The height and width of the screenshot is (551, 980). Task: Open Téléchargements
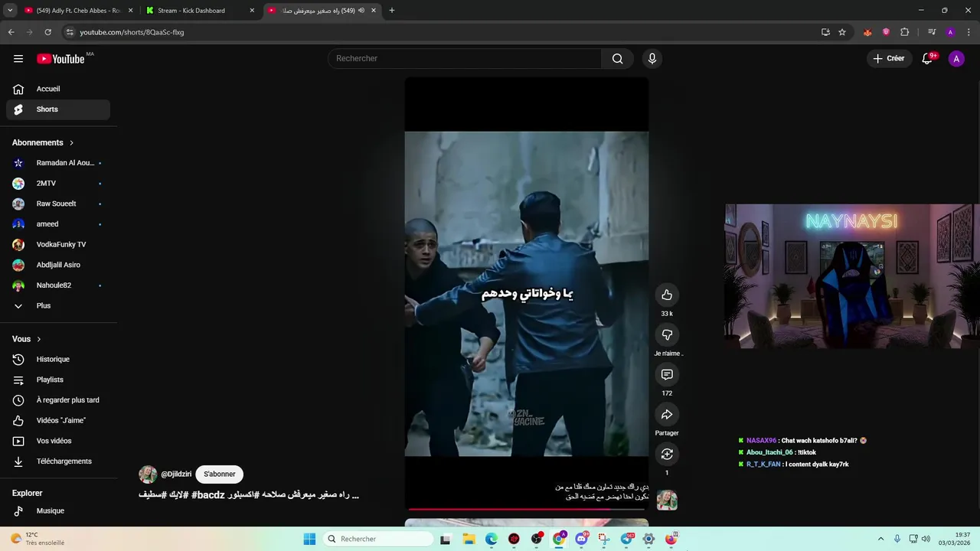[58, 461]
